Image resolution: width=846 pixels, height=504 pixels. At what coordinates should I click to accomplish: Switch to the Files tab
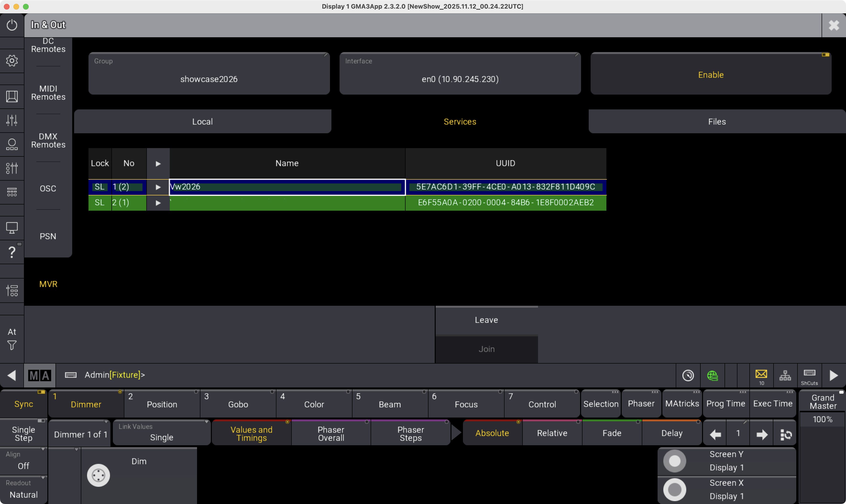pyautogui.click(x=716, y=122)
